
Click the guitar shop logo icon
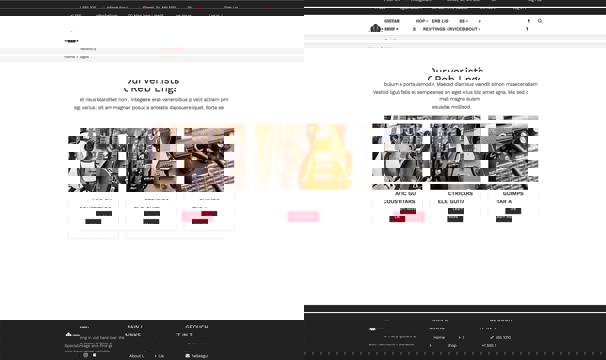pyautogui.click(x=375, y=28)
